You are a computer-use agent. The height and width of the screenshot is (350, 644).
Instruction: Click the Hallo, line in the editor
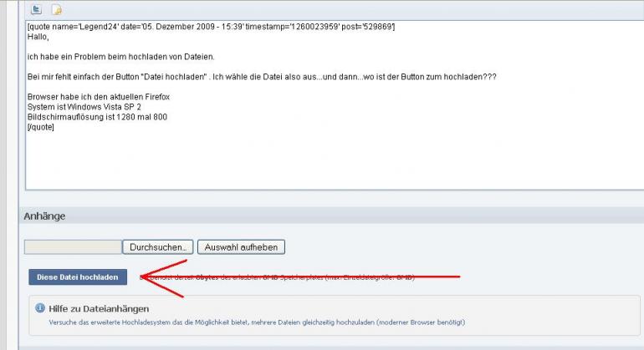pyautogui.click(x=38, y=37)
